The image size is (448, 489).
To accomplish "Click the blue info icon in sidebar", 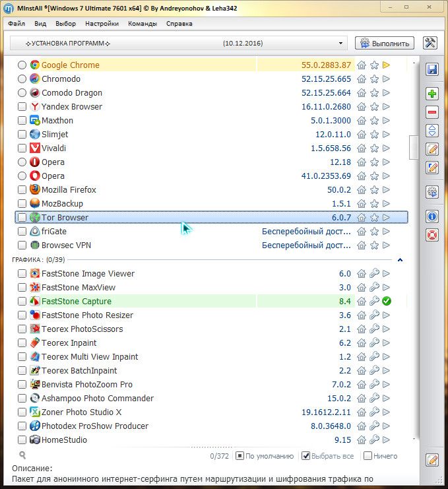I will 432,216.
